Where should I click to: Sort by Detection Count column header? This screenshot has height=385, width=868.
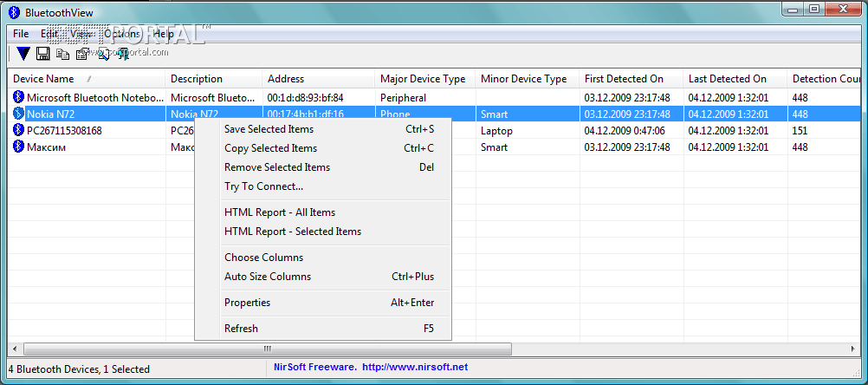825,79
